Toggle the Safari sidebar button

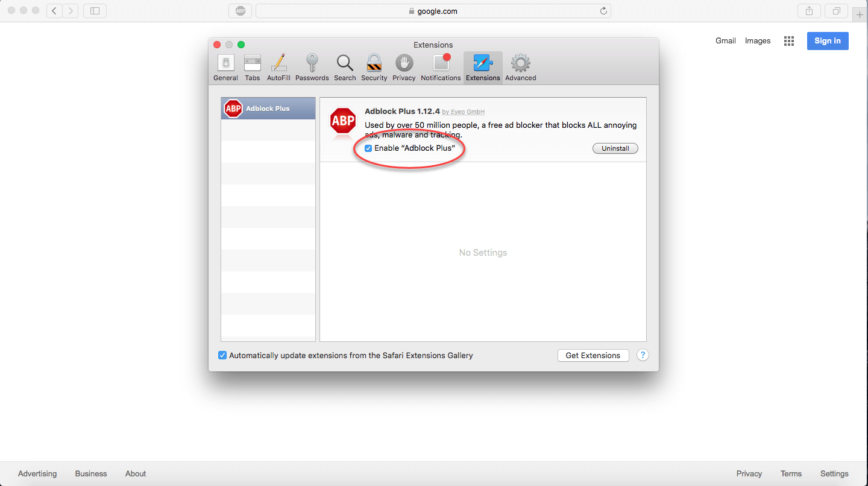[95, 11]
